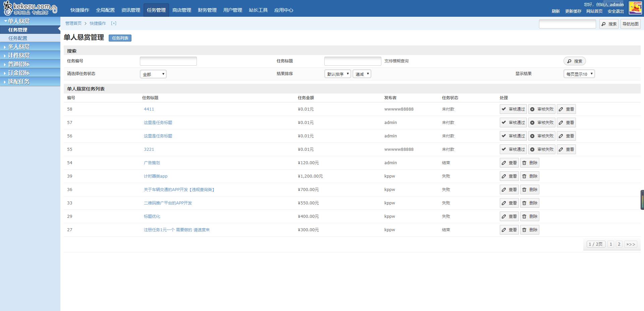Focus the 任务标题 input field
The image size is (644, 311).
click(x=353, y=61)
